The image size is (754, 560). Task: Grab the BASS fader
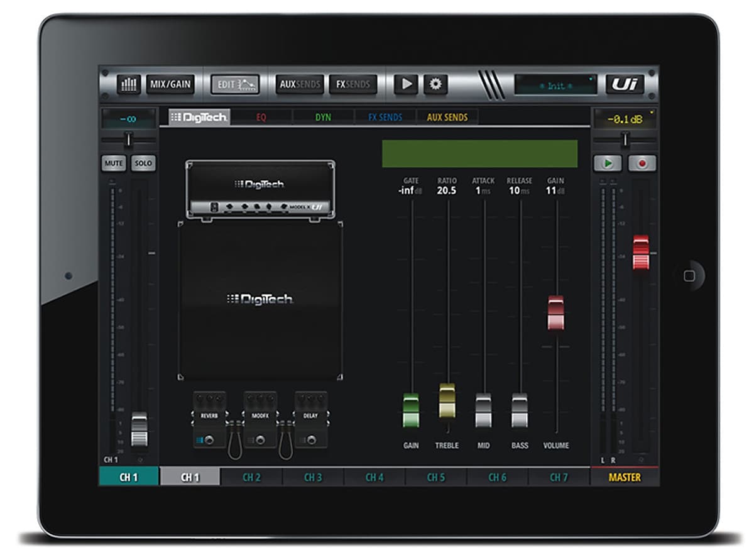520,410
